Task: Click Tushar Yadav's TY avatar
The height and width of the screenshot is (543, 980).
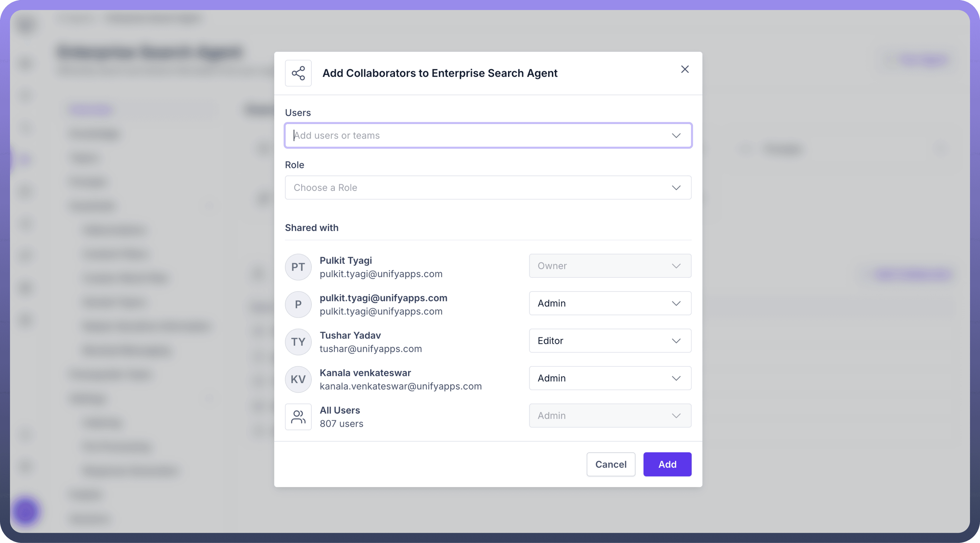Action: click(x=298, y=342)
